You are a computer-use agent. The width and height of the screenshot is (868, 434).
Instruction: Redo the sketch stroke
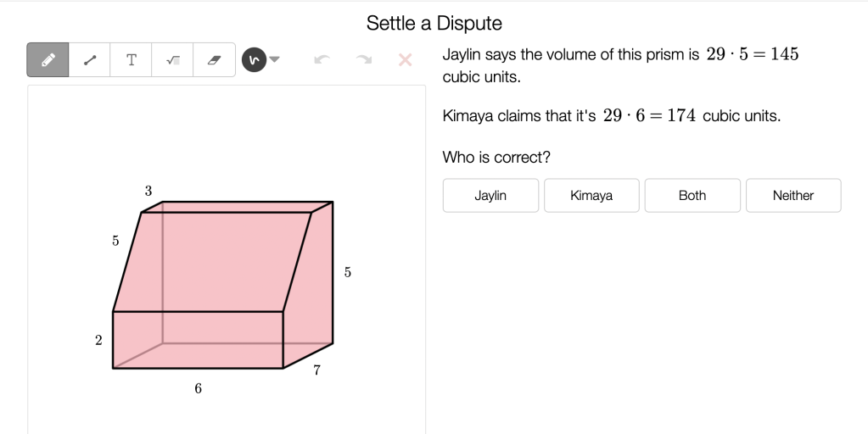pyautogui.click(x=363, y=59)
